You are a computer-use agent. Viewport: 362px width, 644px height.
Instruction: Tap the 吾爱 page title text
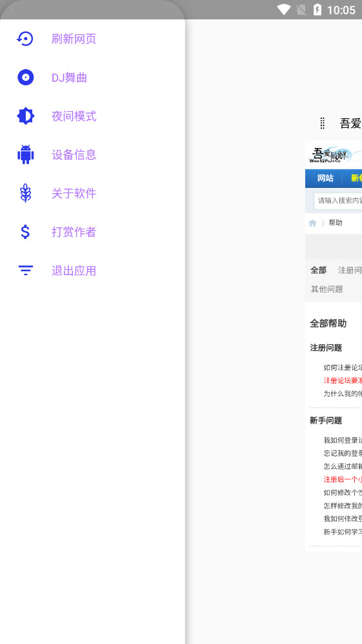(x=350, y=123)
